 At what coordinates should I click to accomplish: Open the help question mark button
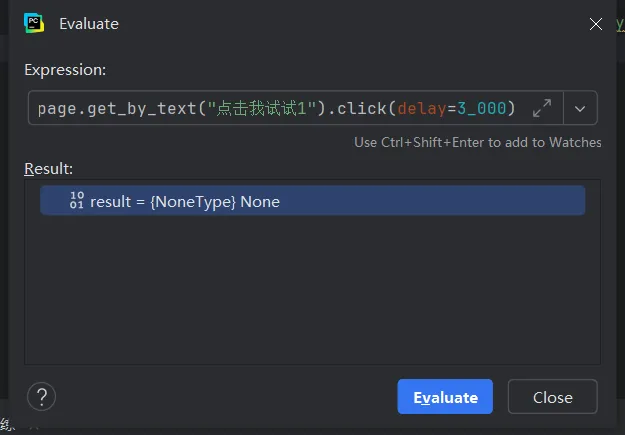[41, 396]
